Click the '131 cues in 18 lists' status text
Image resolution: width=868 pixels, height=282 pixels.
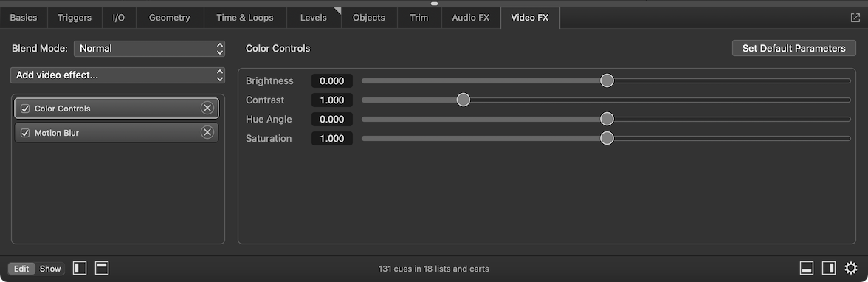pyautogui.click(x=433, y=269)
